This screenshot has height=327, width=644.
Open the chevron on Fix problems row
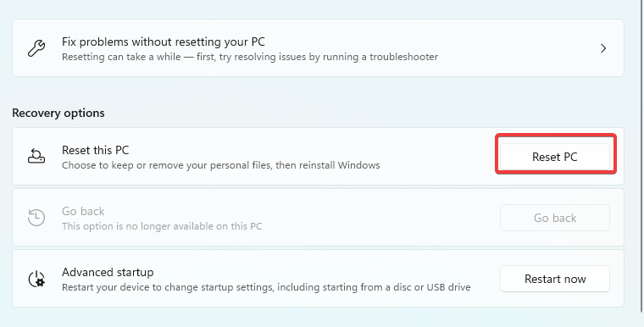(x=603, y=48)
